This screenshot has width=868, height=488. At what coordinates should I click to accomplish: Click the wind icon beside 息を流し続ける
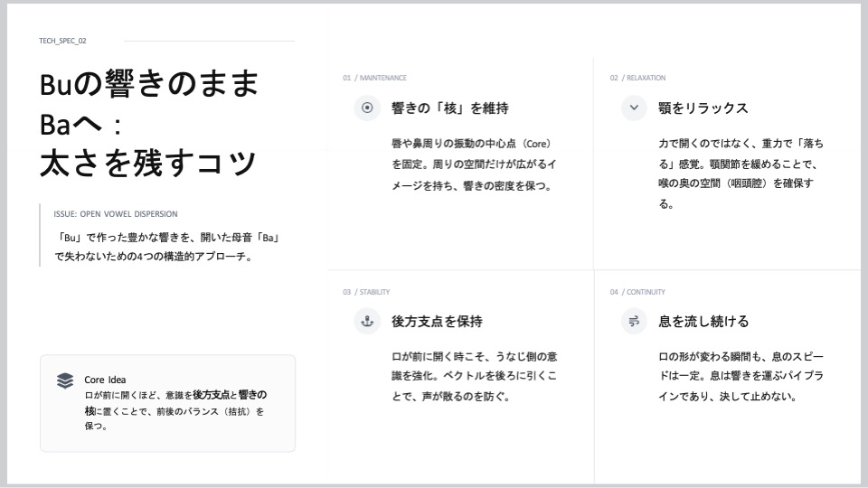(x=634, y=321)
